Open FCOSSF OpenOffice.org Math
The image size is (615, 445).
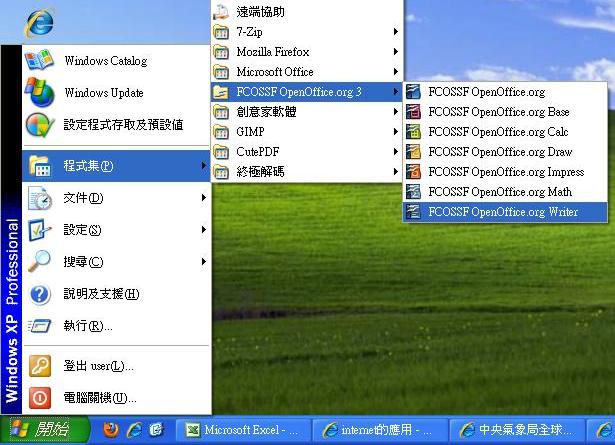tap(505, 192)
